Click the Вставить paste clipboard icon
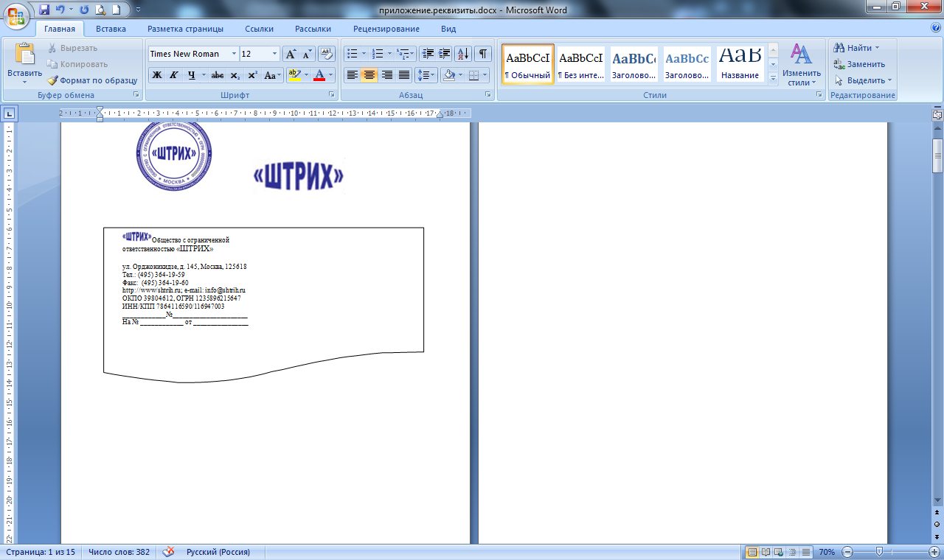 [x=25, y=53]
